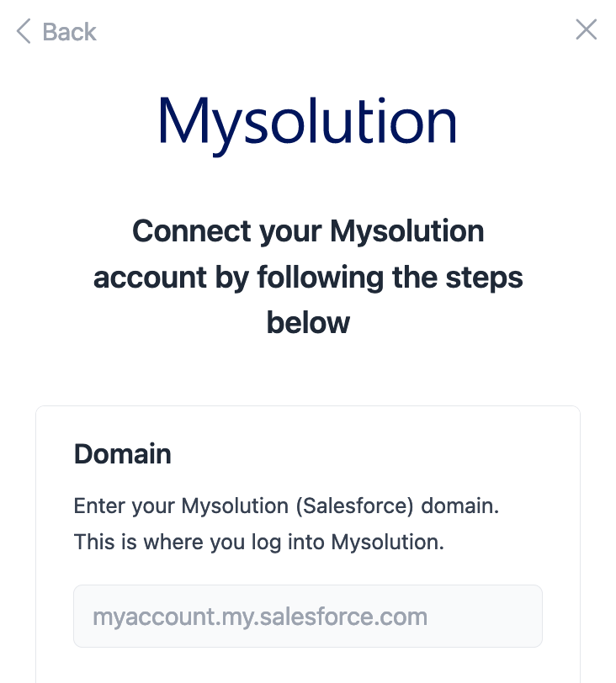
Task: Click the Mysolution logo
Action: (308, 123)
